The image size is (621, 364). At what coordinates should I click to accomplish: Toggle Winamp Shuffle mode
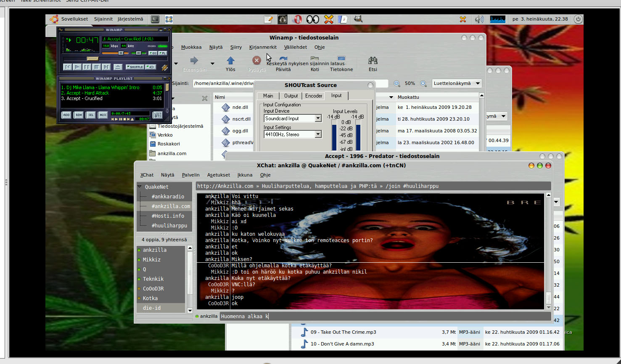[x=135, y=67]
